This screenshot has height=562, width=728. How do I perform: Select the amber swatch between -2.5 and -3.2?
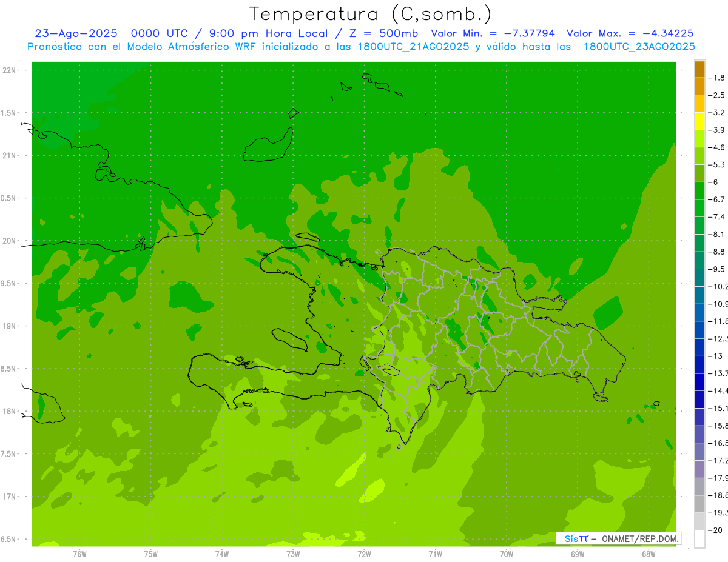click(699, 104)
